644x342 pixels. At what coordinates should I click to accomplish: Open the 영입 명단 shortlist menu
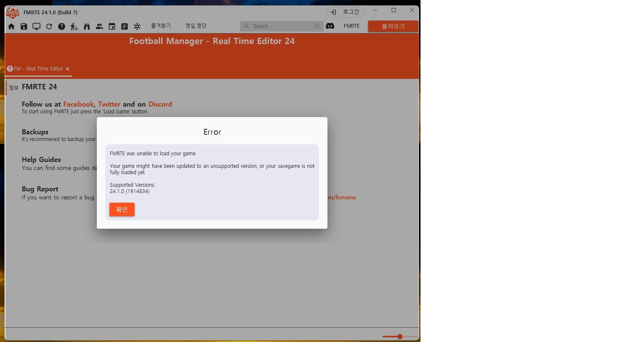(196, 26)
